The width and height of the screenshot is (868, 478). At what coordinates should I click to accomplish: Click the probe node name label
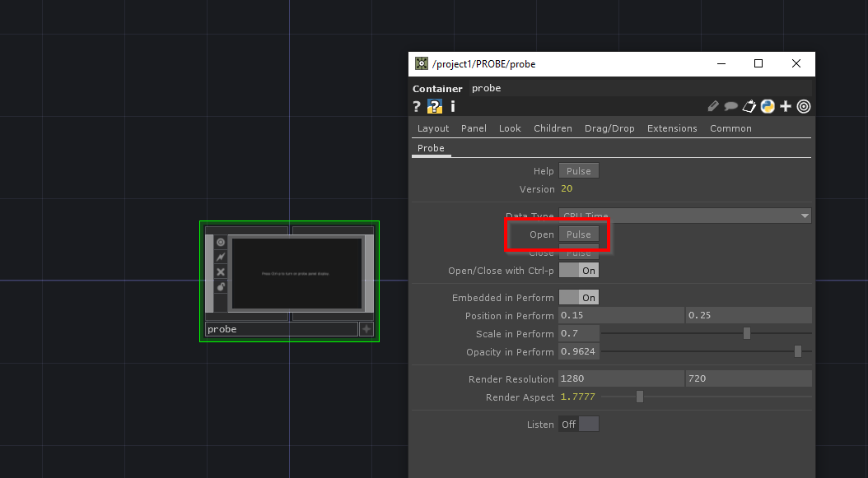click(x=281, y=329)
